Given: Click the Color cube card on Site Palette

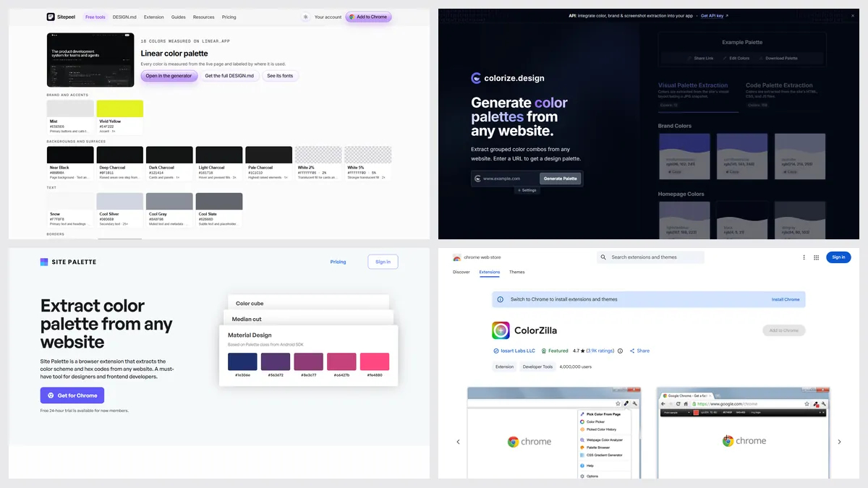Looking at the screenshot, I should (308, 302).
